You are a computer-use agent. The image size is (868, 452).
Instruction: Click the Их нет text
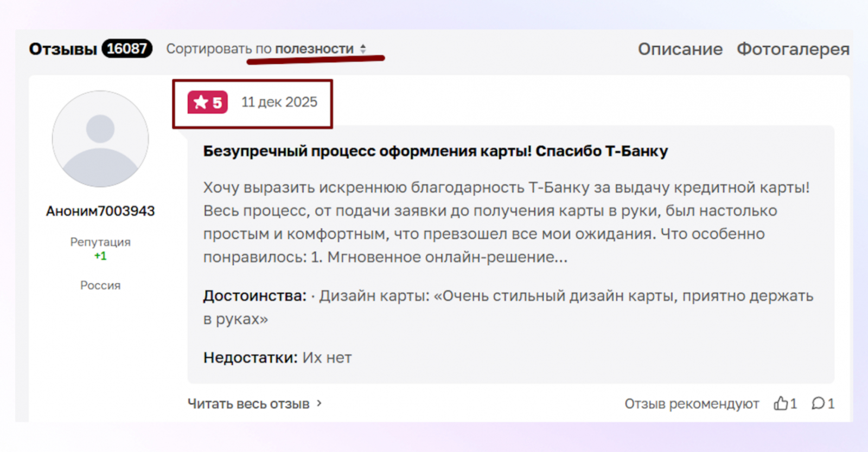pos(327,358)
